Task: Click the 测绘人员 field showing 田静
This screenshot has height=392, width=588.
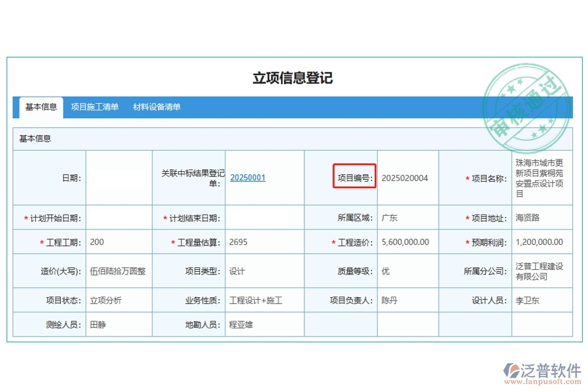Action: (x=118, y=324)
